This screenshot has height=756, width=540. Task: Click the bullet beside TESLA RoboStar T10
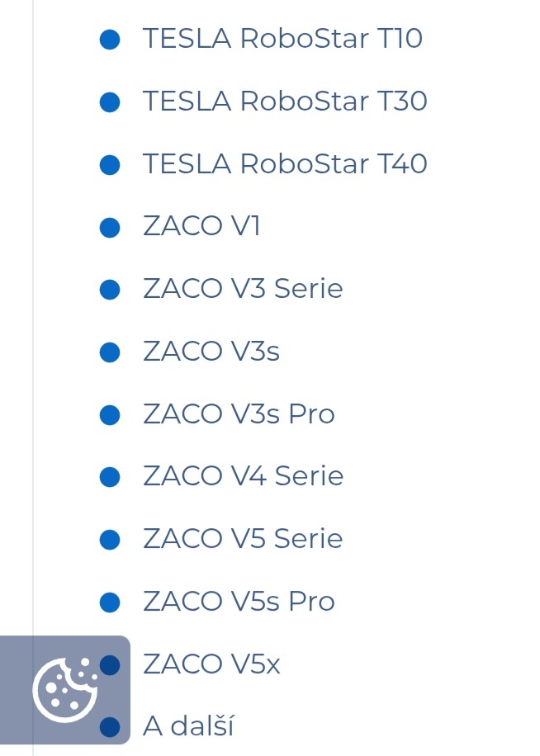[x=110, y=40]
